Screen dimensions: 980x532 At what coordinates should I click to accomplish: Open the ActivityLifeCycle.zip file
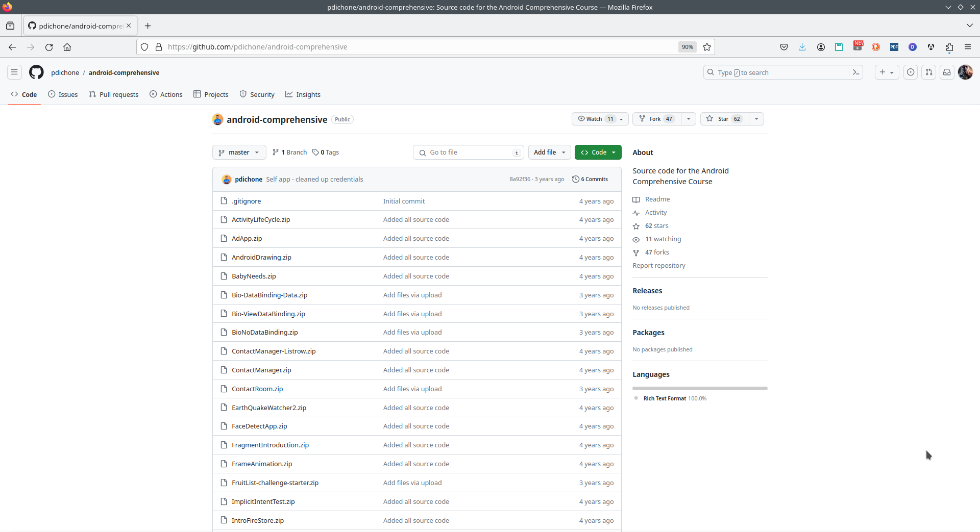pos(261,220)
